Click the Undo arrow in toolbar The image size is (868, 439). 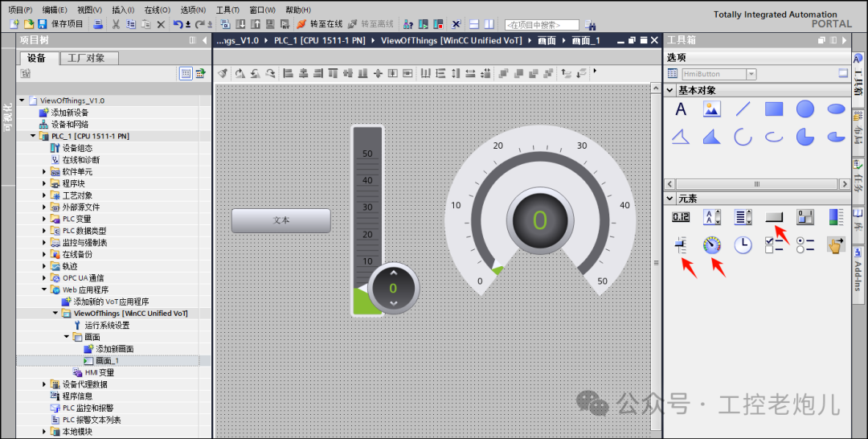(x=178, y=24)
